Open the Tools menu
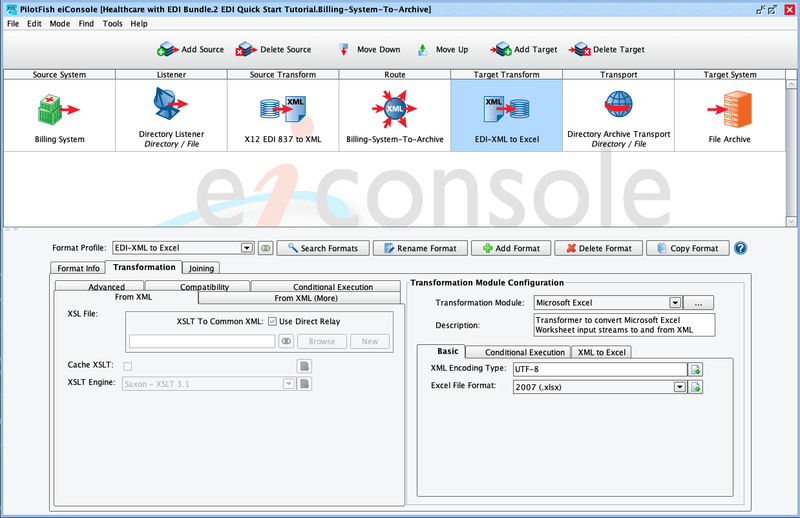The width and height of the screenshot is (800, 518). [112, 23]
